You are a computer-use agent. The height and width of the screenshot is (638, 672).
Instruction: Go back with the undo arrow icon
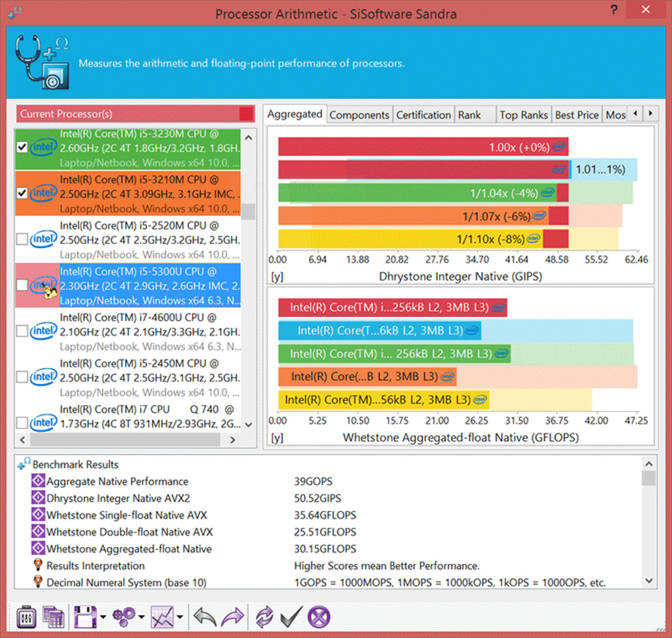[x=205, y=617]
